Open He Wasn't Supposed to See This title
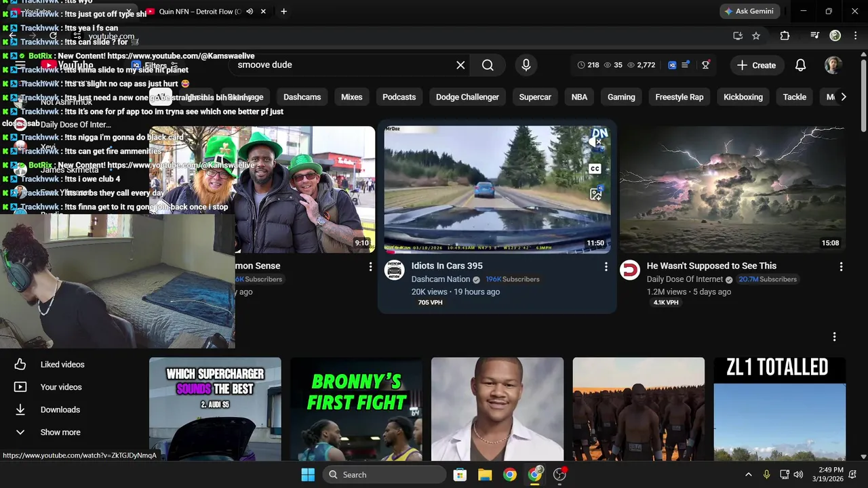The image size is (868, 488). (x=711, y=266)
